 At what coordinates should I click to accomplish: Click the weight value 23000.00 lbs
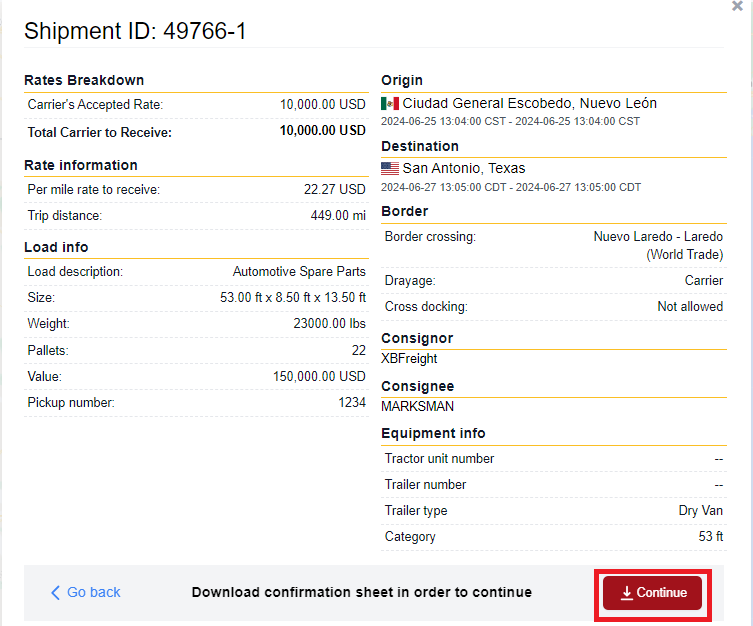pyautogui.click(x=329, y=324)
